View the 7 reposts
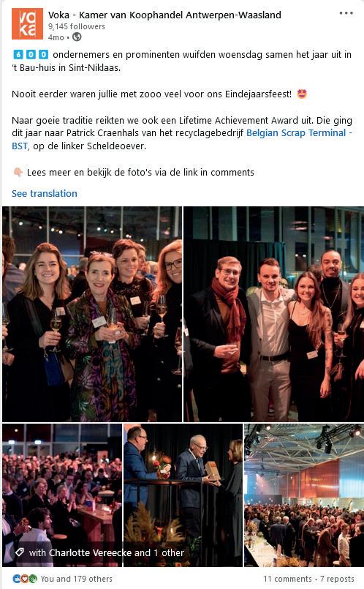The width and height of the screenshot is (364, 589). pyautogui.click(x=337, y=579)
